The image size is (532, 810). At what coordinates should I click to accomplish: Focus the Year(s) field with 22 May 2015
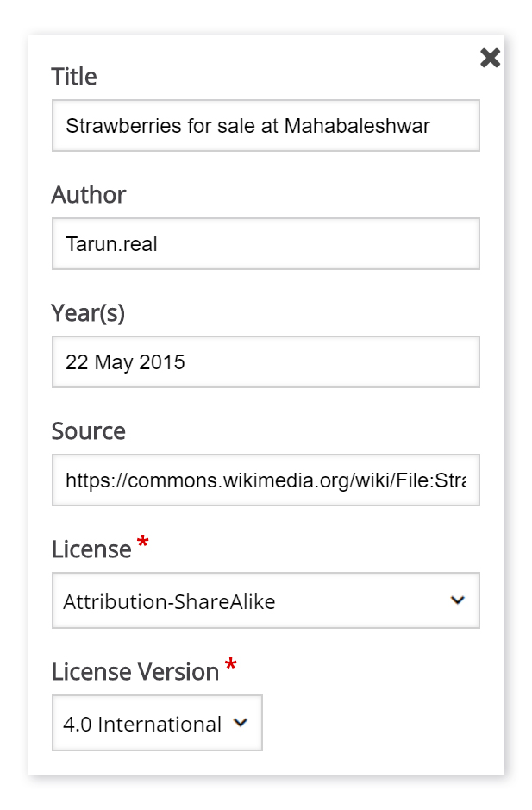pos(266,362)
